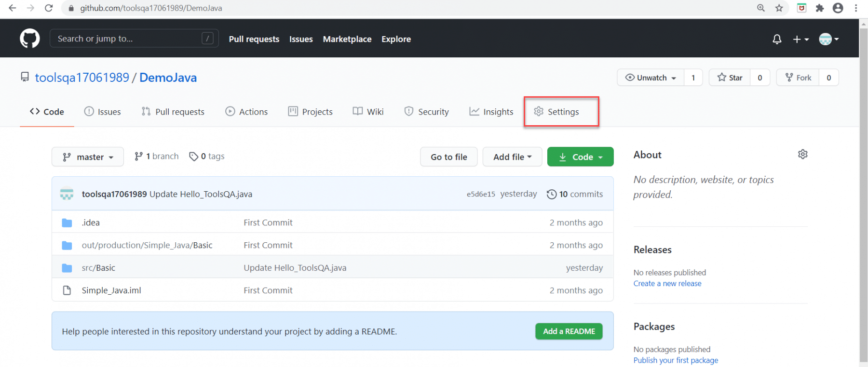
Task: Click the file icon for Simple_Java.iml
Action: coord(67,290)
